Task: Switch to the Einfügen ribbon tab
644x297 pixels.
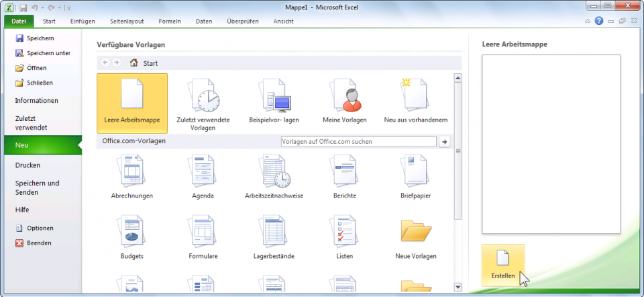Action: point(83,22)
